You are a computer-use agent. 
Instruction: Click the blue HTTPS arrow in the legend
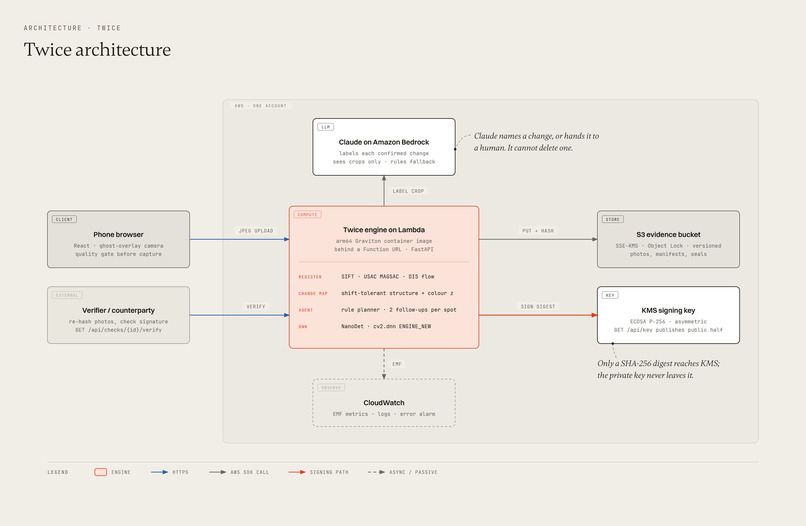click(159, 472)
